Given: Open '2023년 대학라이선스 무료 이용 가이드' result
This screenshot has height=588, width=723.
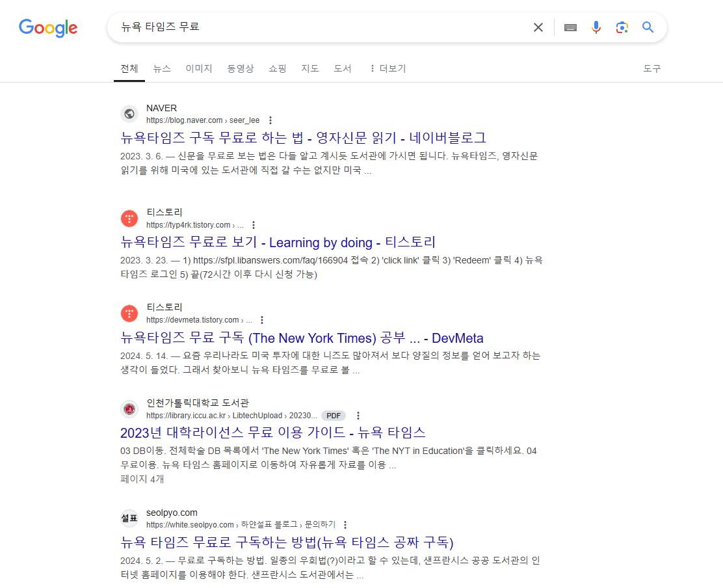Looking at the screenshot, I should (272, 433).
